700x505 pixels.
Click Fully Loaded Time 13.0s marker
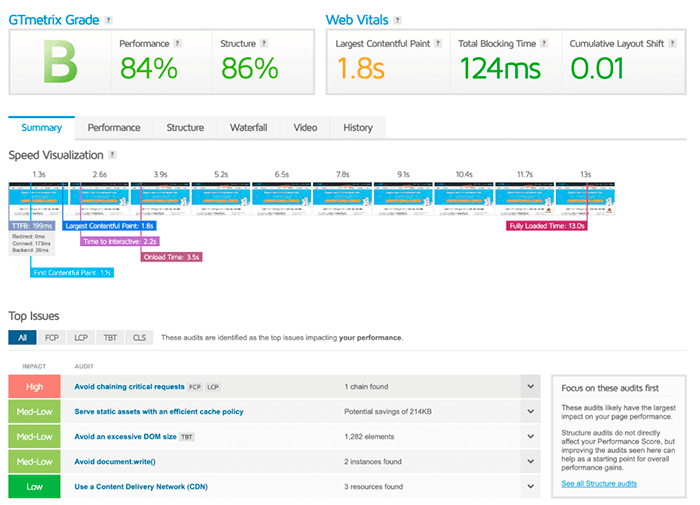547,226
